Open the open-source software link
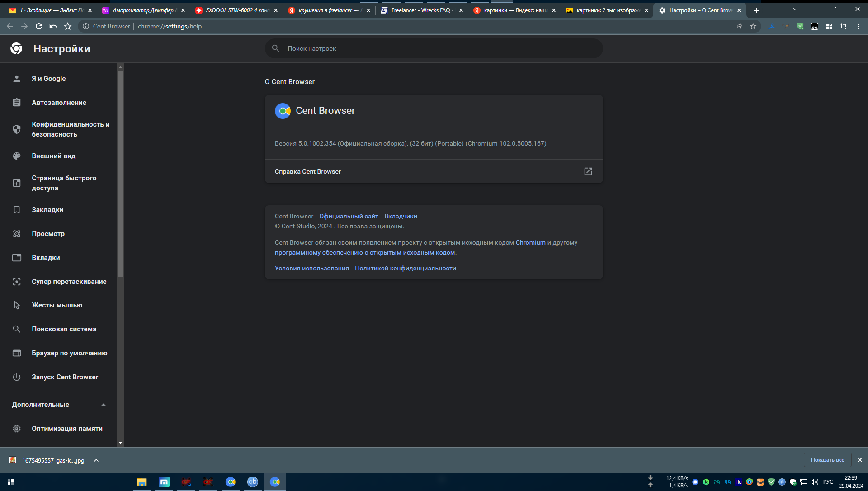The image size is (868, 491). click(x=365, y=253)
